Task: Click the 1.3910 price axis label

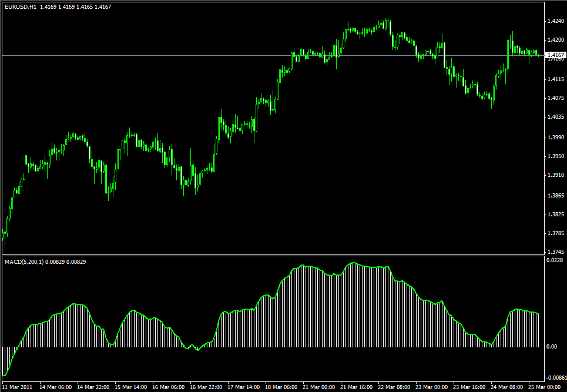Action: 556,175
